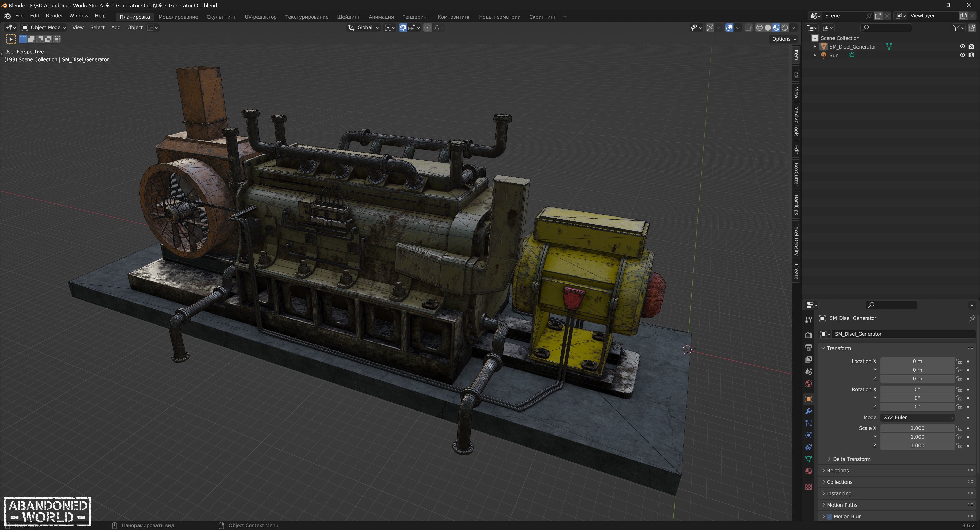Hide Sun in viewport with eye icon
This screenshot has width=980, height=530.
point(962,55)
